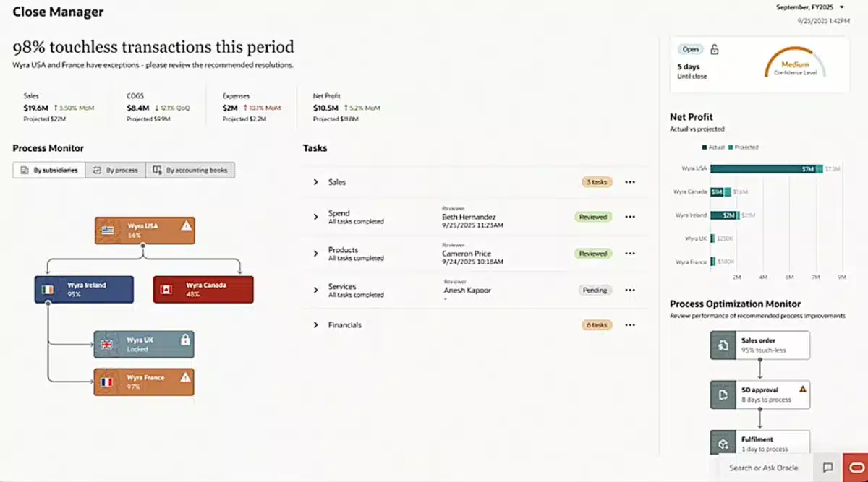
Task: Click the warning icon on Wyra USA
Action: [187, 225]
